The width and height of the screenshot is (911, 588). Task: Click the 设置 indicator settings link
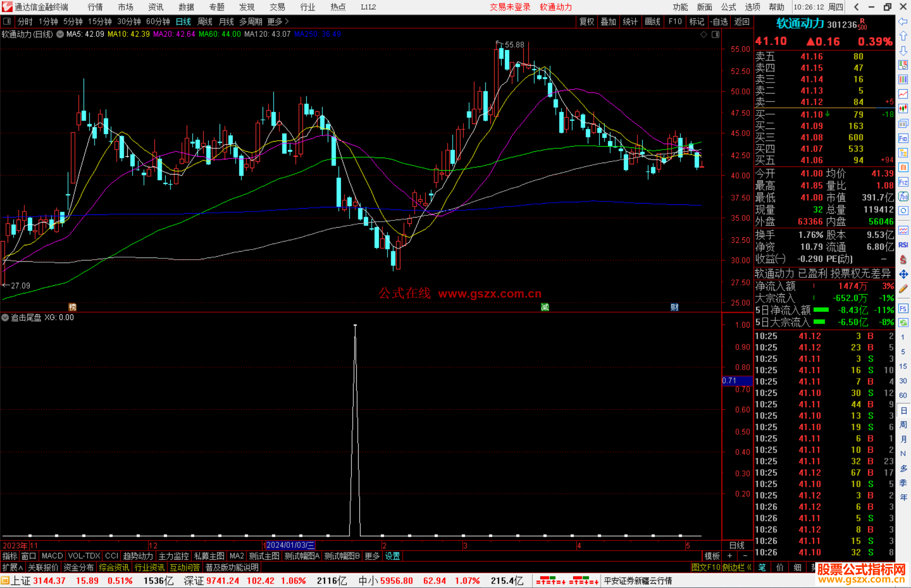[392, 556]
